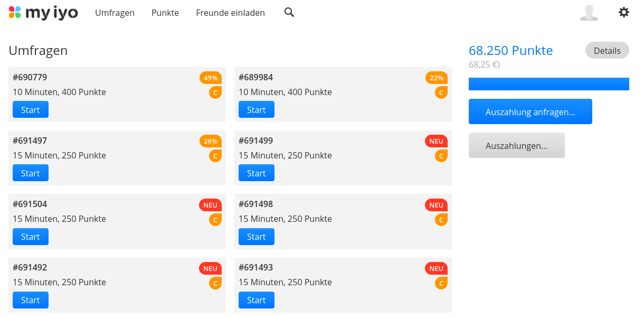Open the settings gear icon
644x318 pixels.
point(624,12)
